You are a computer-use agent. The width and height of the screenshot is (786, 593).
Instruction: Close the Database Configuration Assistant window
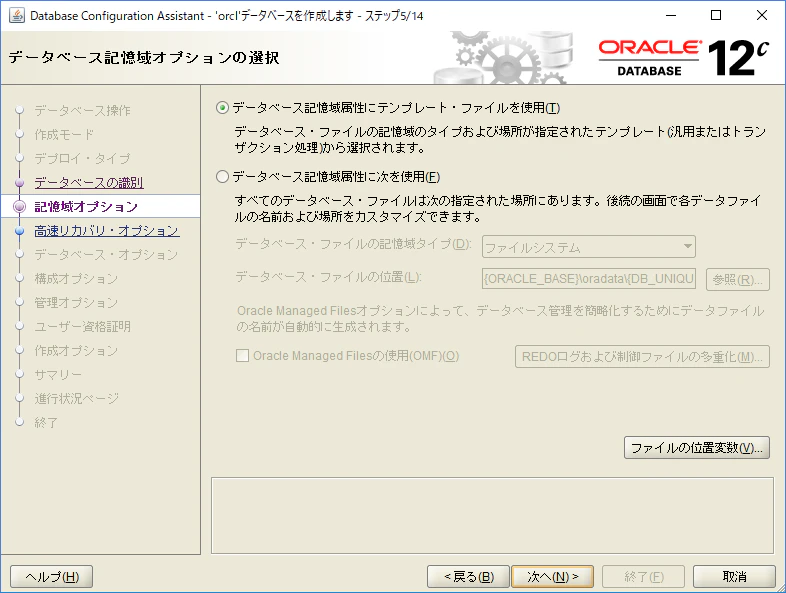pyautogui.click(x=762, y=16)
